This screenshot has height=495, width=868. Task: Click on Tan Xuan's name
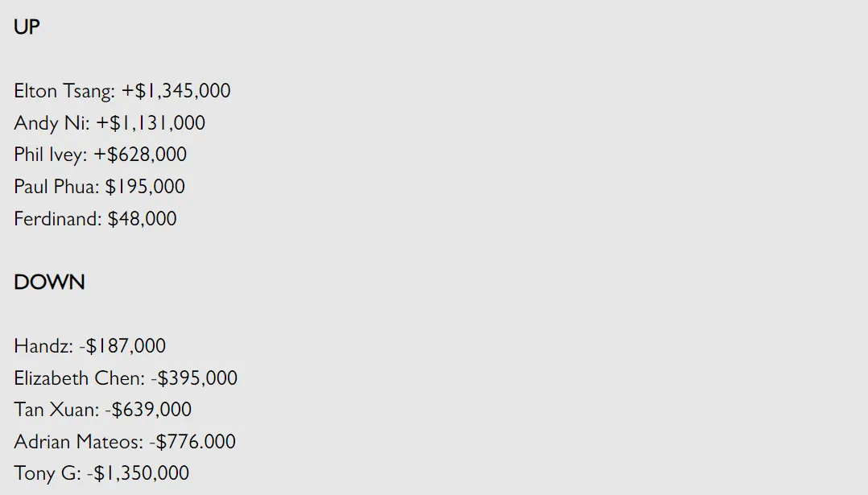coord(55,410)
